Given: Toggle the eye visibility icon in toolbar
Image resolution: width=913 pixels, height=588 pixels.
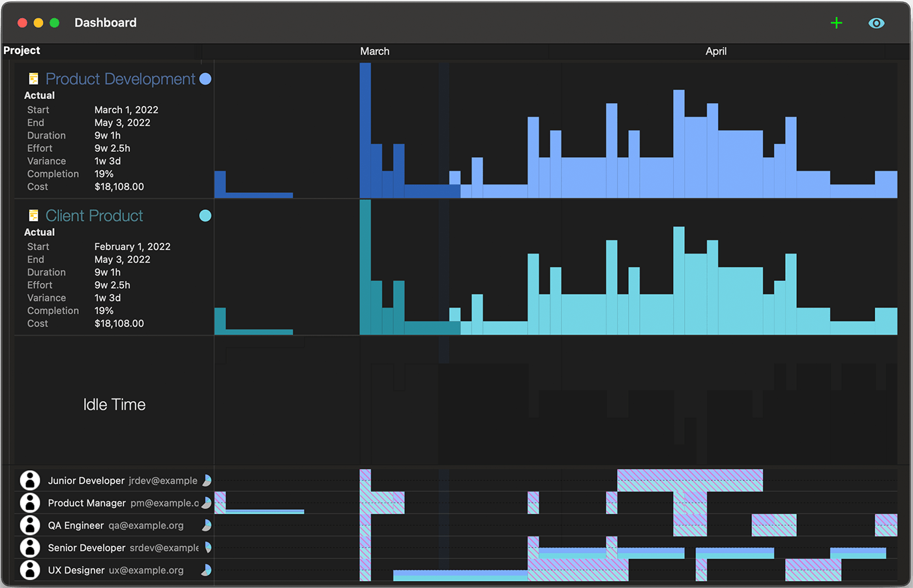Looking at the screenshot, I should 876,23.
